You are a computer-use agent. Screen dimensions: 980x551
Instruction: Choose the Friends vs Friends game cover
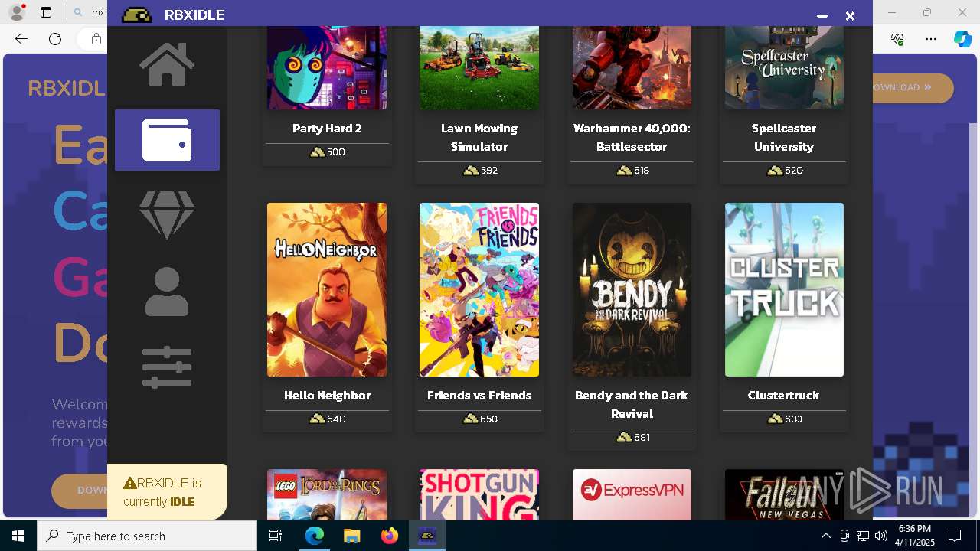(x=479, y=289)
